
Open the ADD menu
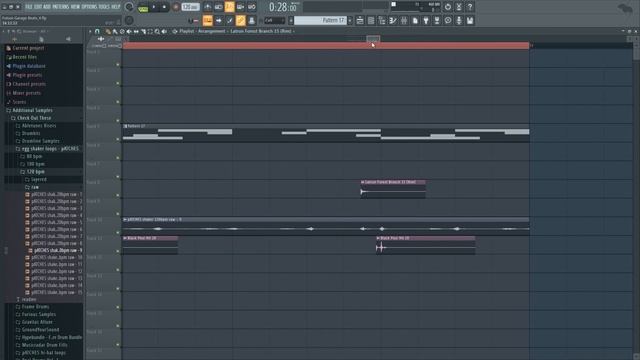(47, 7)
